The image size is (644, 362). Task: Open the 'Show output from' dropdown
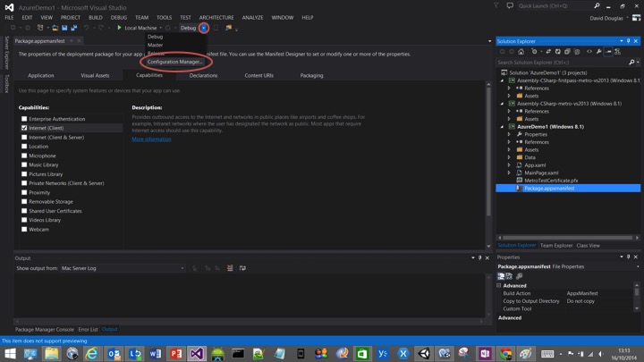point(123,268)
